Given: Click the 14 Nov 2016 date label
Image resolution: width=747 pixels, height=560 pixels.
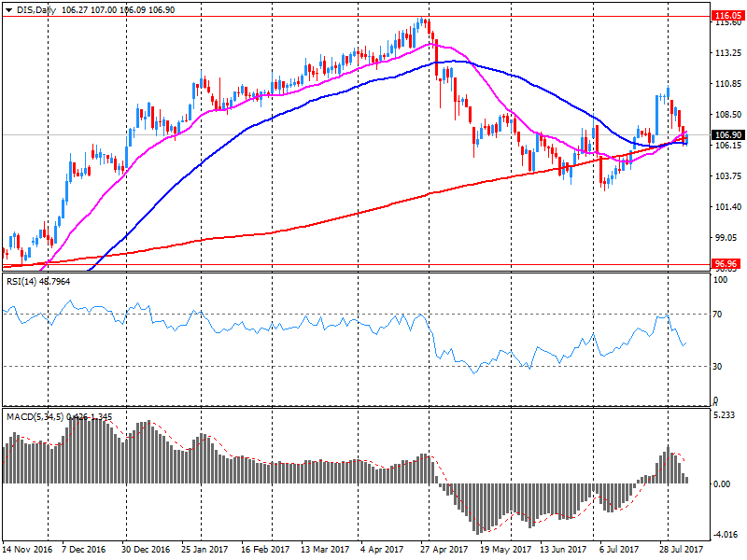Looking at the screenshot, I should 27,550.
